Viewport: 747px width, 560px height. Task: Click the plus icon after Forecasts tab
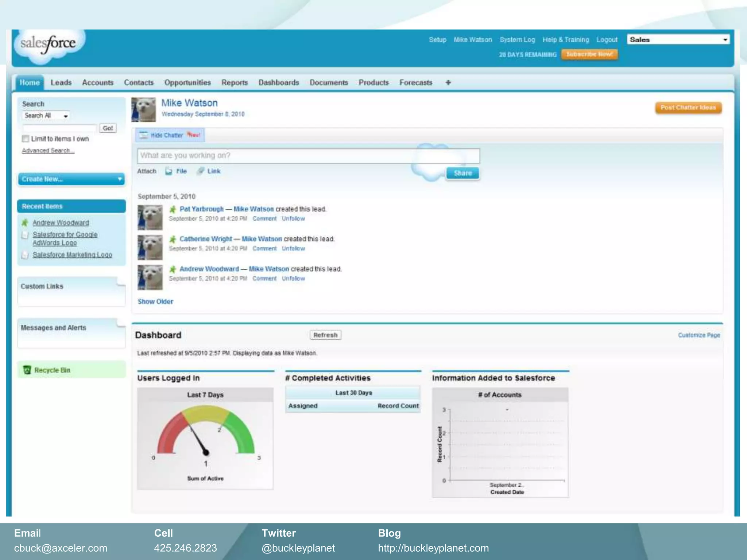[448, 83]
